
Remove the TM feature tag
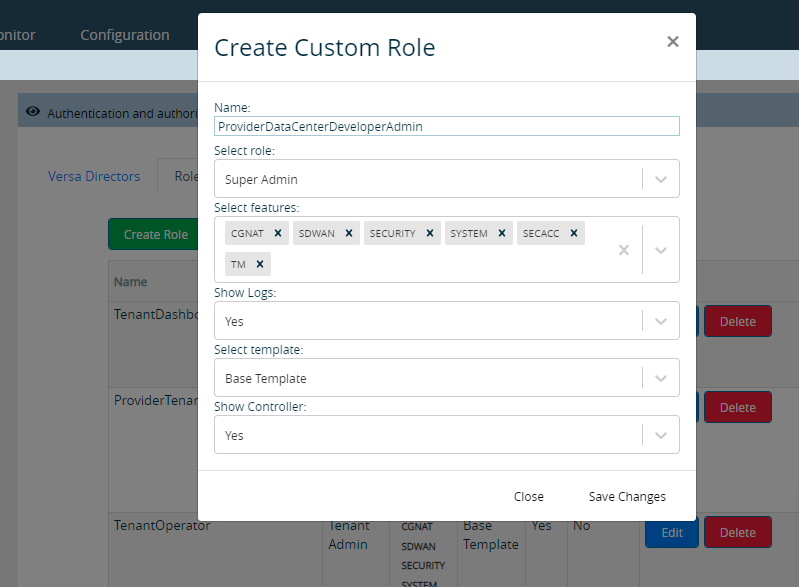tap(259, 264)
